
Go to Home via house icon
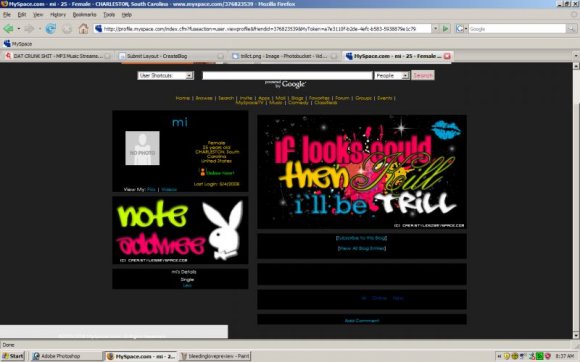pos(84,28)
